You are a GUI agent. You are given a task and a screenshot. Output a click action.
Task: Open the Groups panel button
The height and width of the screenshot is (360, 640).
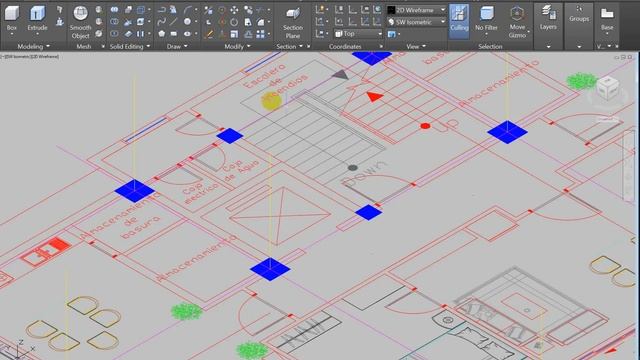coord(579,14)
